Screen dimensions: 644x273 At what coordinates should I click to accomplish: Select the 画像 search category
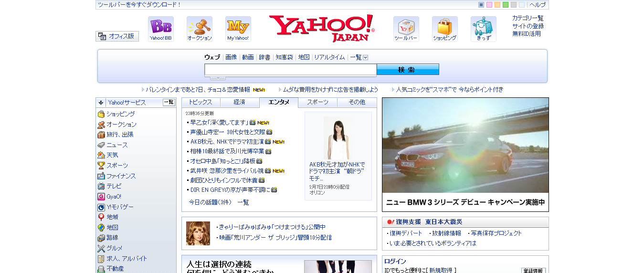(x=231, y=57)
